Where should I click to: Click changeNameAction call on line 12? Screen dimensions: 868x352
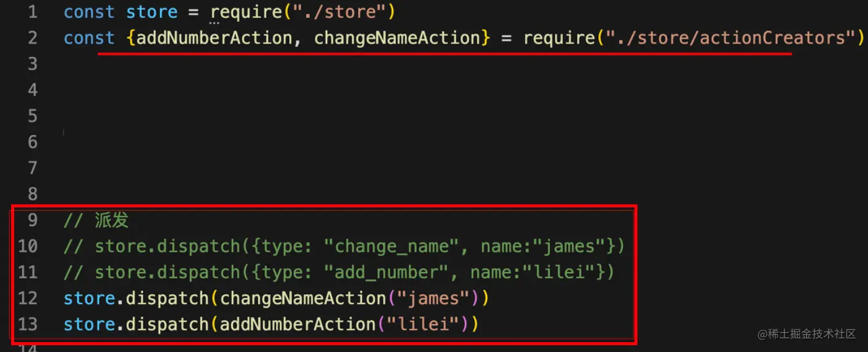click(x=302, y=298)
